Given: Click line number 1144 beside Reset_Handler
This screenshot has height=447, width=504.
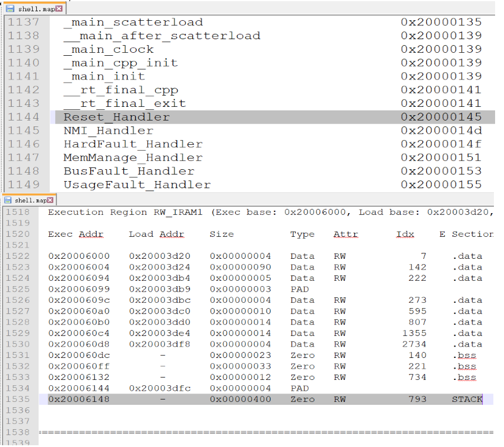Looking at the screenshot, I should 23,117.
